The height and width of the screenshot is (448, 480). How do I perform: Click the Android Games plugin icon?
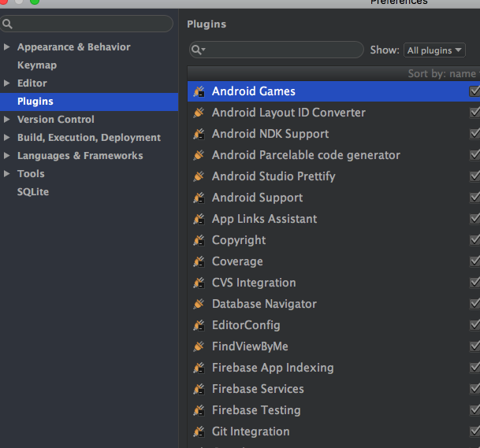199,91
